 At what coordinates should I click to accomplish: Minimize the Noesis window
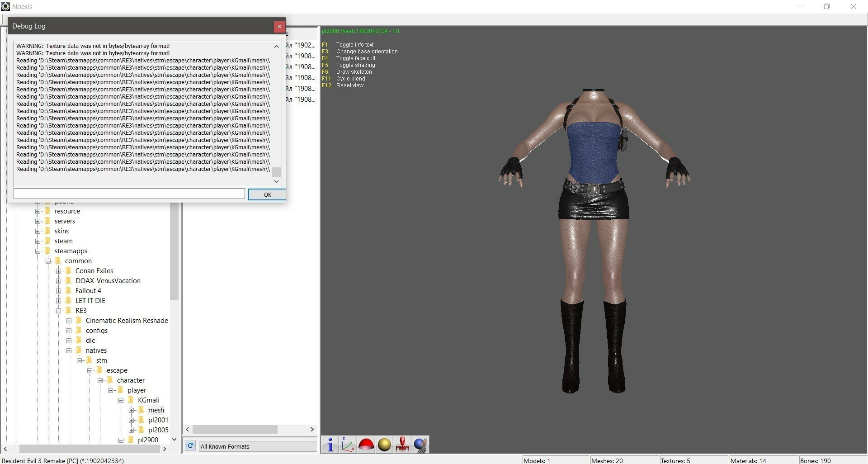pos(801,6)
